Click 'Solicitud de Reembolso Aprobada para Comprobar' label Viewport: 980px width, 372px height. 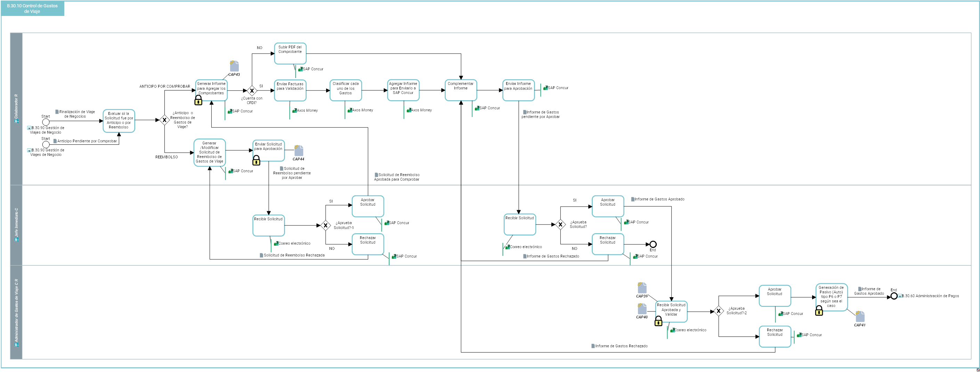click(397, 177)
